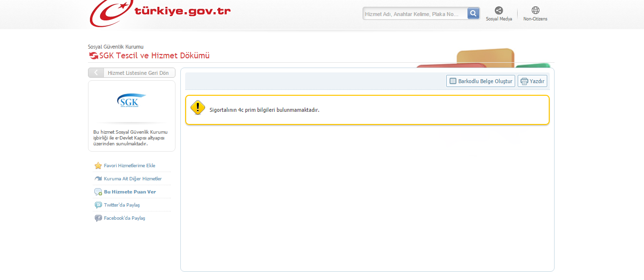Screen dimensions: 644x280
Task: Click the refresh icon beside SGK Tescil title
Action: (x=93, y=56)
